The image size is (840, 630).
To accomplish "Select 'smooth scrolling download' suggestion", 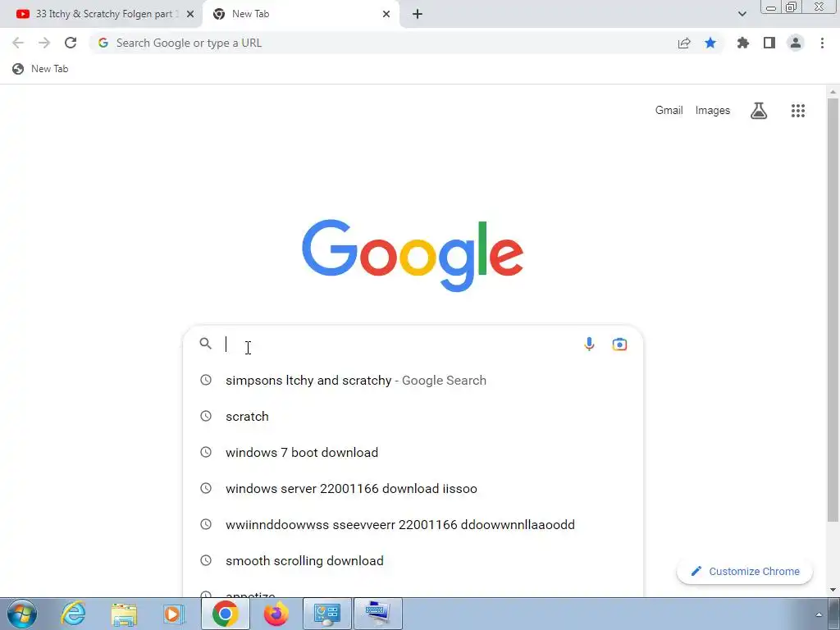I will (x=413, y=560).
